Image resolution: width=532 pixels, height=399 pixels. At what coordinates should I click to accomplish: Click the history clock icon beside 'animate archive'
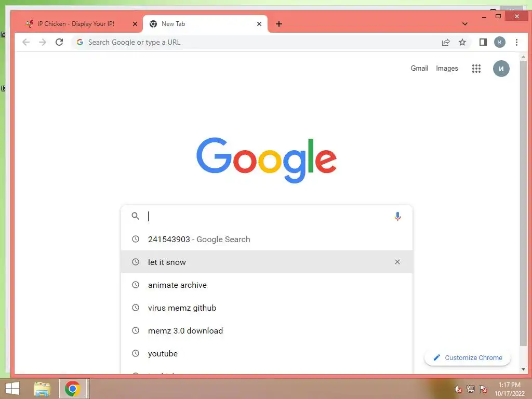[x=136, y=285]
